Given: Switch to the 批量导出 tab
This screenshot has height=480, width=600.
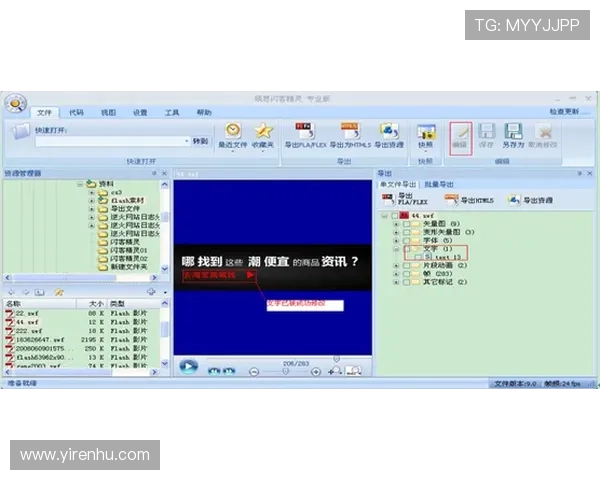Looking at the screenshot, I should 439,184.
